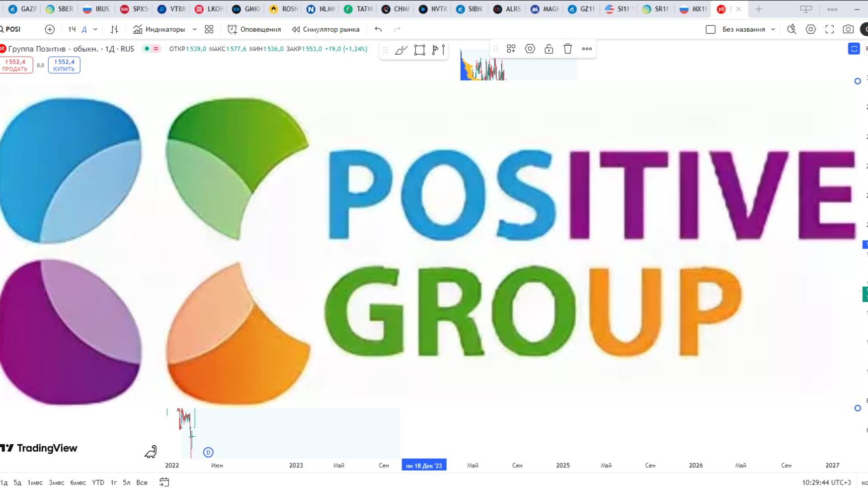The height and width of the screenshot is (488, 868).
Task: Undo last chart action
Action: (378, 29)
